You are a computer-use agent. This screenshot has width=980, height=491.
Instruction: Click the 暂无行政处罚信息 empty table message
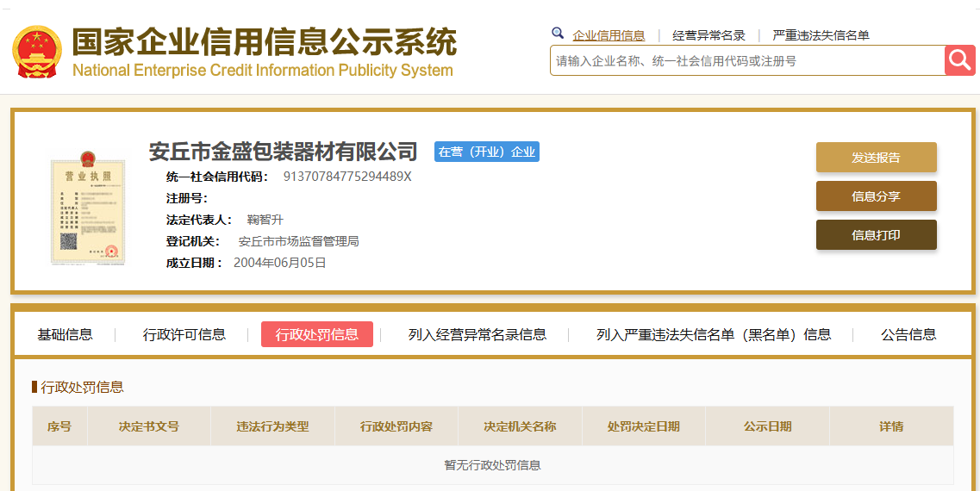coord(492,465)
